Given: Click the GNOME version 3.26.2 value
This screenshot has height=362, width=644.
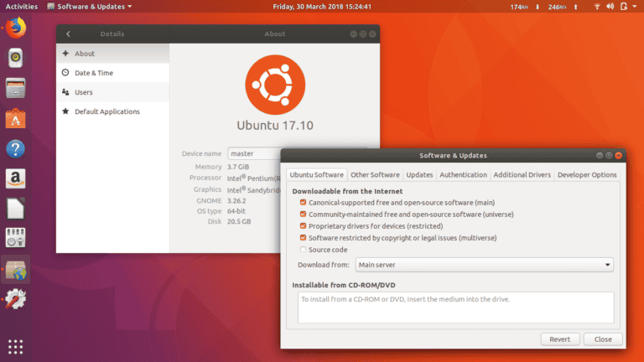Looking at the screenshot, I should tap(236, 201).
